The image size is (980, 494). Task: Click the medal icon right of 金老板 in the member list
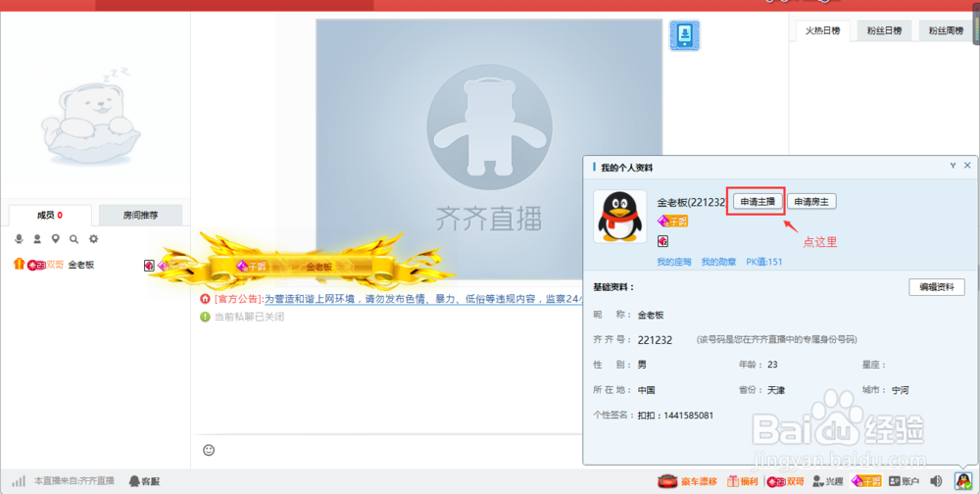[149, 266]
